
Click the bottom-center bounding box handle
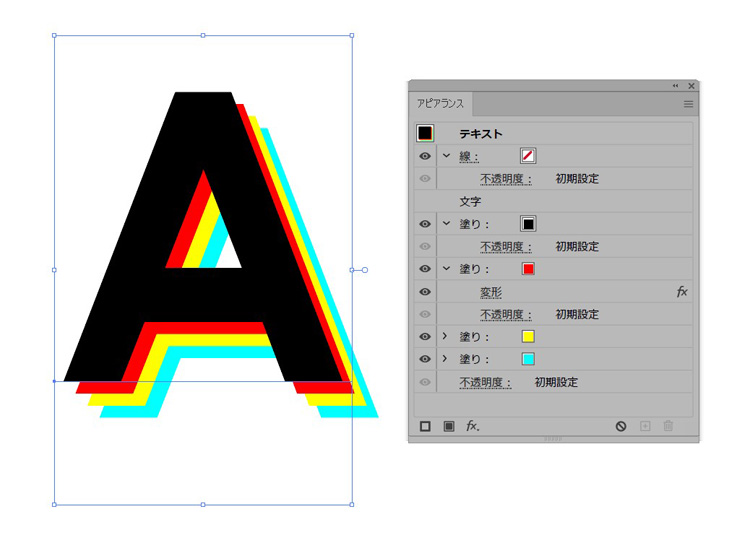point(203,504)
